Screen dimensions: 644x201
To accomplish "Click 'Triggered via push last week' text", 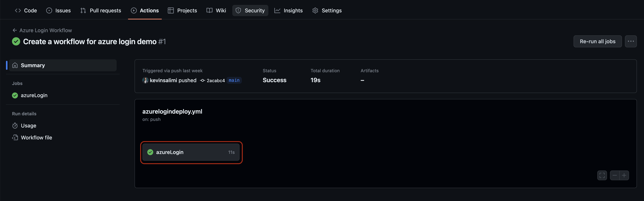I will pyautogui.click(x=172, y=71).
